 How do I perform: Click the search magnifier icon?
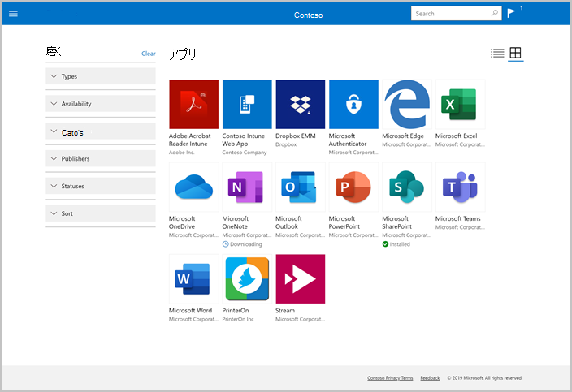(494, 14)
